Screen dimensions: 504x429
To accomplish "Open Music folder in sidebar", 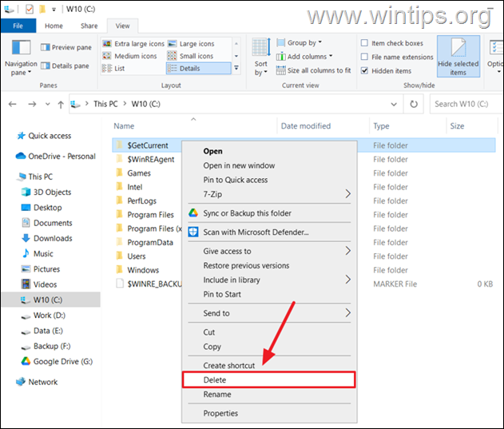I will [x=37, y=254].
